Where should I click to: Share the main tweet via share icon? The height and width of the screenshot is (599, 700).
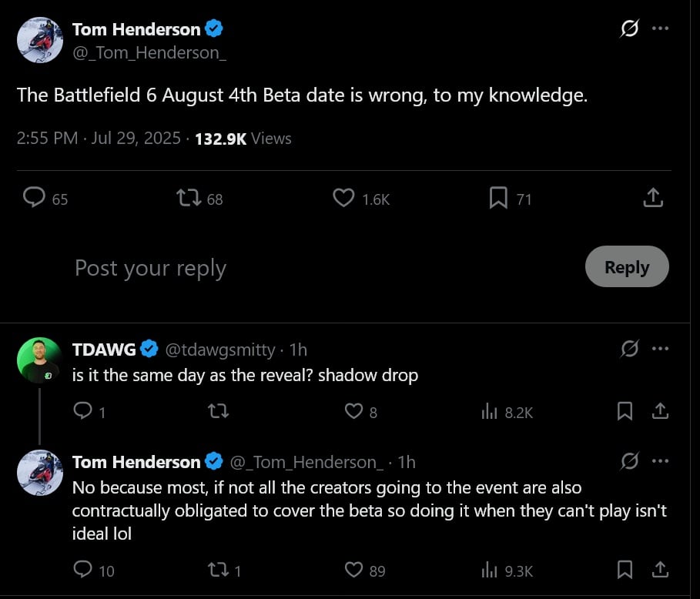click(653, 197)
